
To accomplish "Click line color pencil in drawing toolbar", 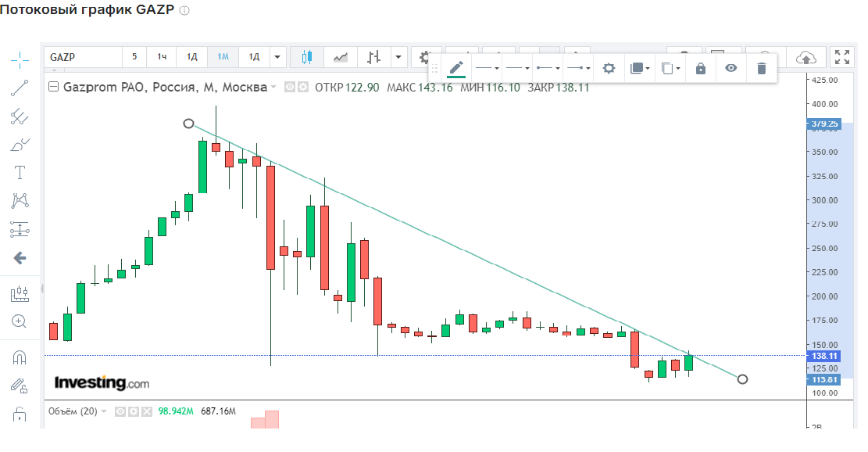I will click(x=456, y=68).
